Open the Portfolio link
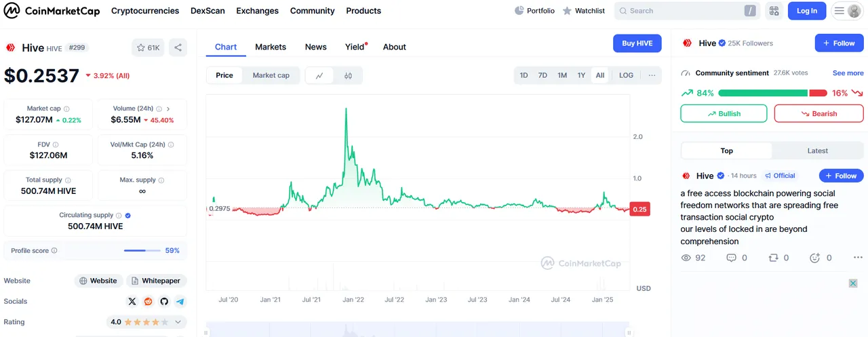The height and width of the screenshot is (337, 868). coord(534,11)
